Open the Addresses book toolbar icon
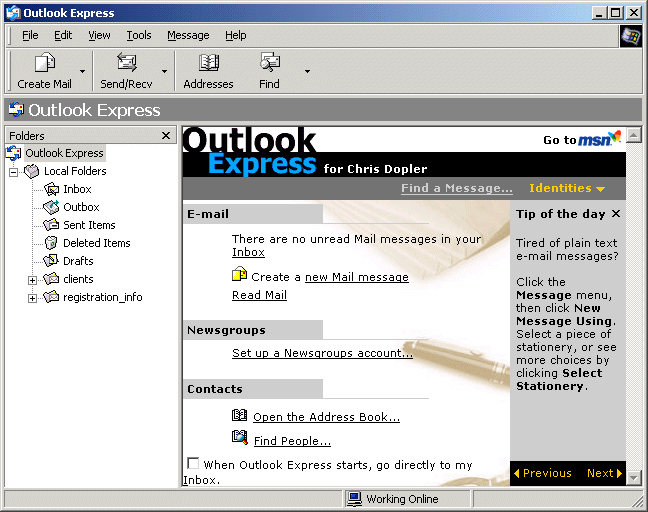 (x=209, y=63)
